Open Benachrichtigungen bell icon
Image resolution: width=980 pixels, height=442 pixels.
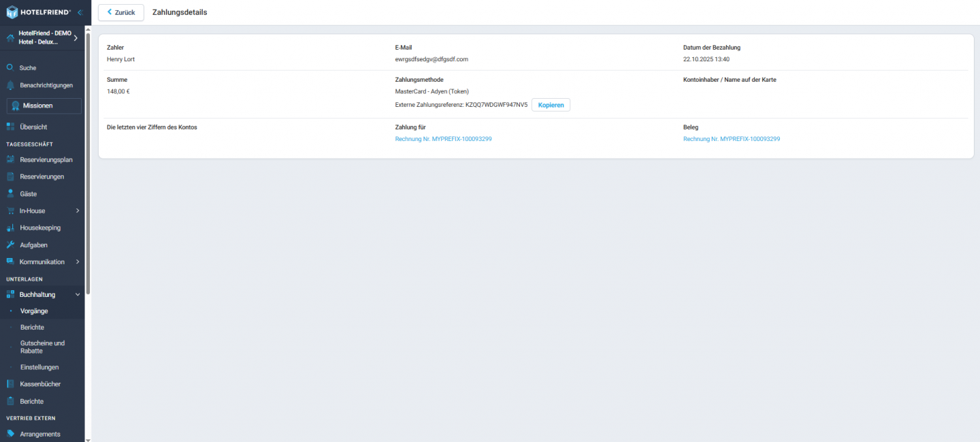click(10, 85)
